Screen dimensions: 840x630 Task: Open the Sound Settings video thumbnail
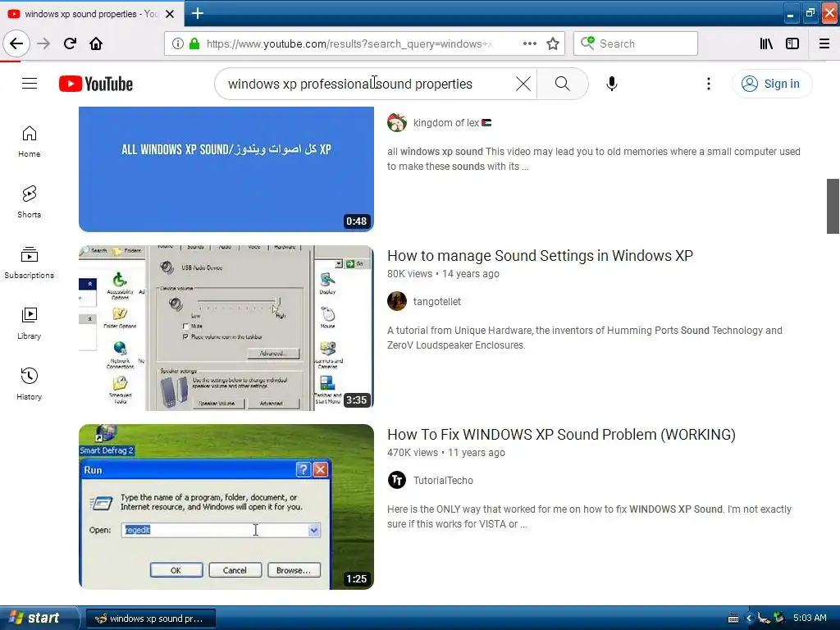pos(226,328)
